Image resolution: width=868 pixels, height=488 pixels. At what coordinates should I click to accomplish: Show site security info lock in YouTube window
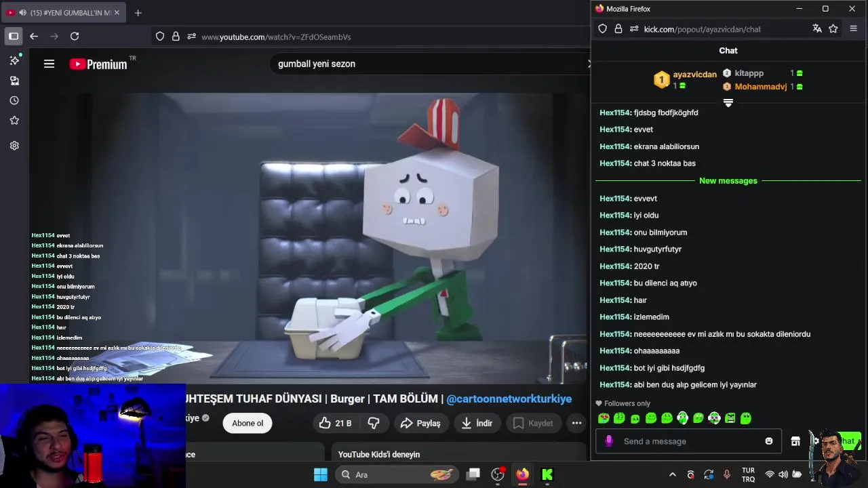tap(176, 37)
